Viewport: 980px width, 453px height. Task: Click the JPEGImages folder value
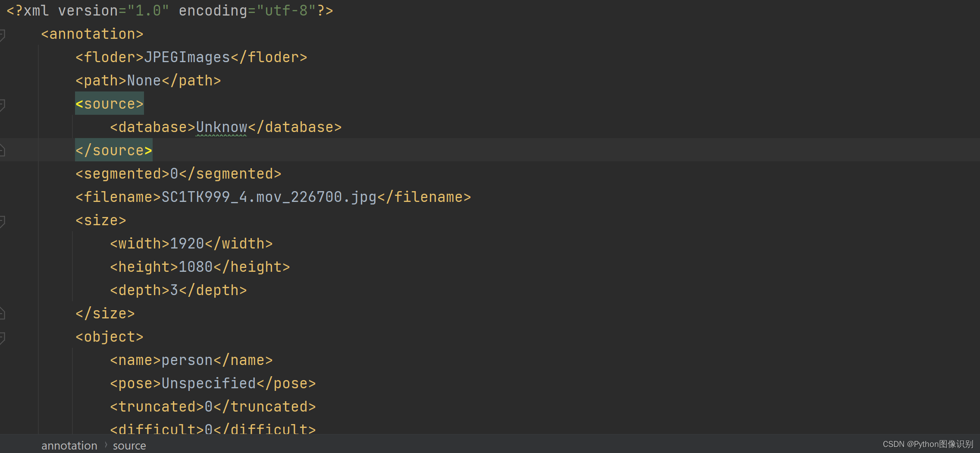click(x=187, y=57)
